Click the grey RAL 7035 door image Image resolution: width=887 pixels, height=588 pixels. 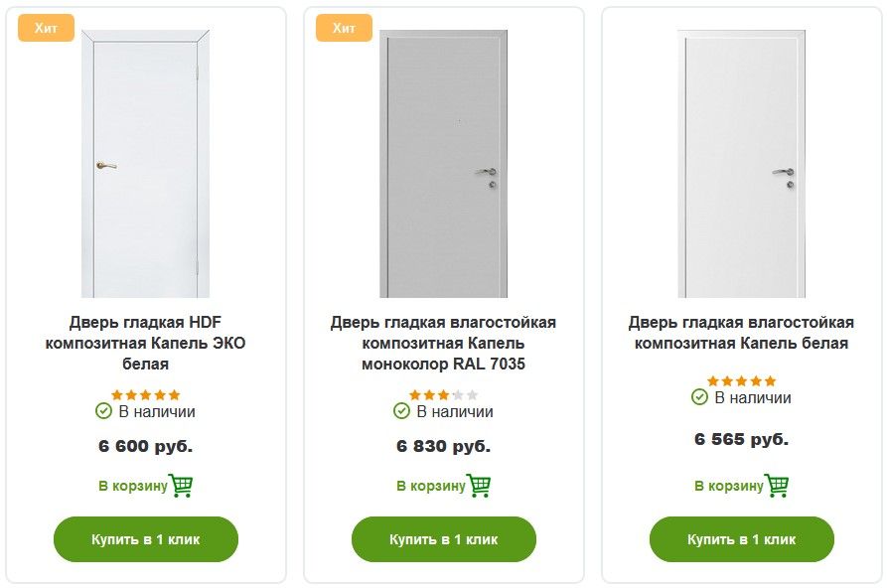pyautogui.click(x=443, y=164)
